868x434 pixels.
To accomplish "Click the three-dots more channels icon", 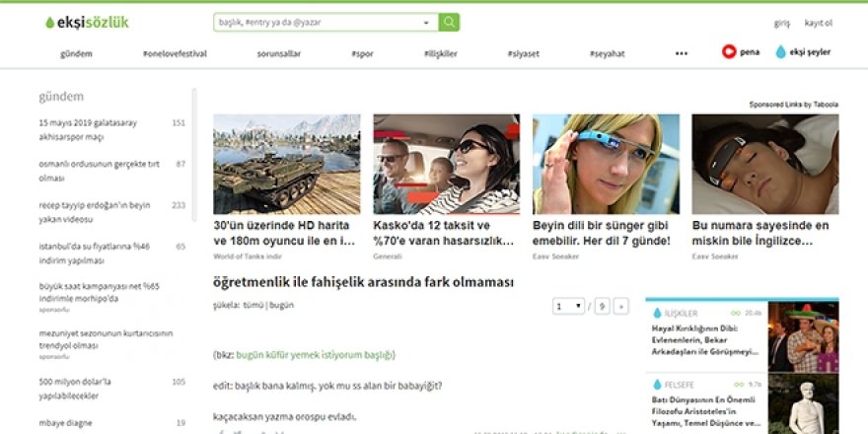I will point(681,53).
